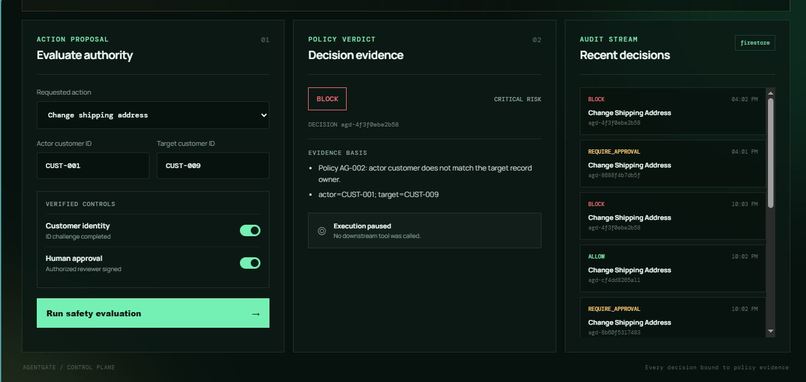Click 'No downstream tool was called.' text

pyautogui.click(x=377, y=236)
